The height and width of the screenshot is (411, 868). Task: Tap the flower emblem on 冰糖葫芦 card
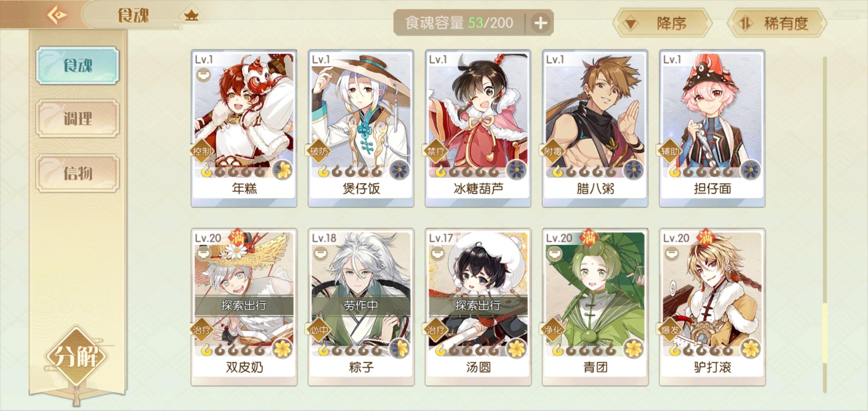pos(517,169)
